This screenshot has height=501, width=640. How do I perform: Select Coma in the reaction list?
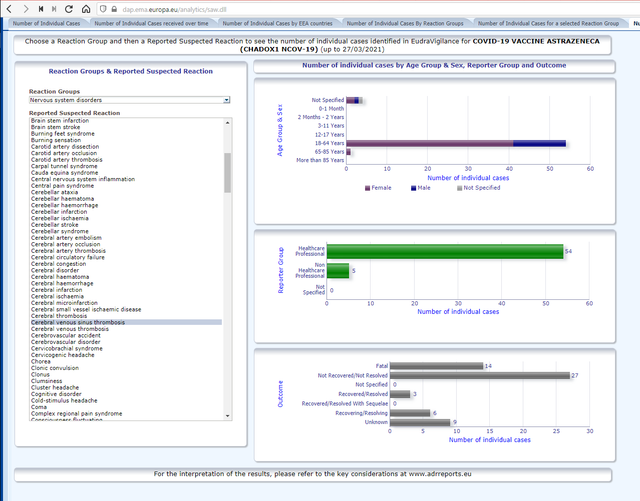coord(39,407)
